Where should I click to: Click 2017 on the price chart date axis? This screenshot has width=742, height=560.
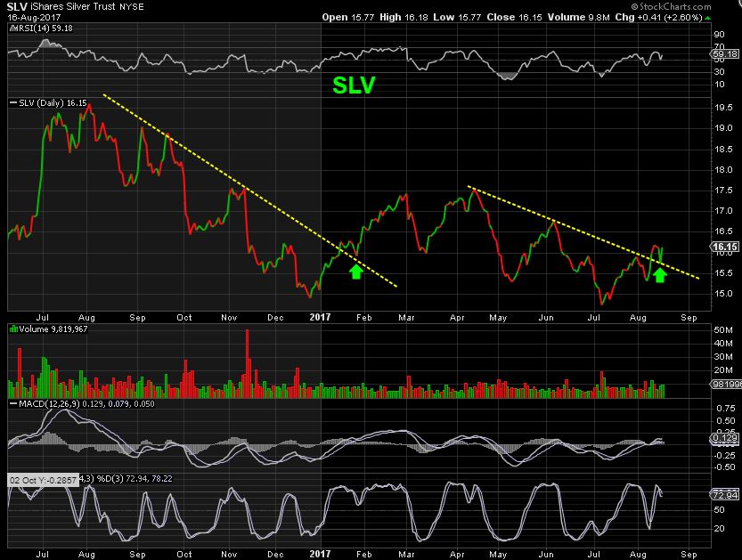tap(320, 317)
